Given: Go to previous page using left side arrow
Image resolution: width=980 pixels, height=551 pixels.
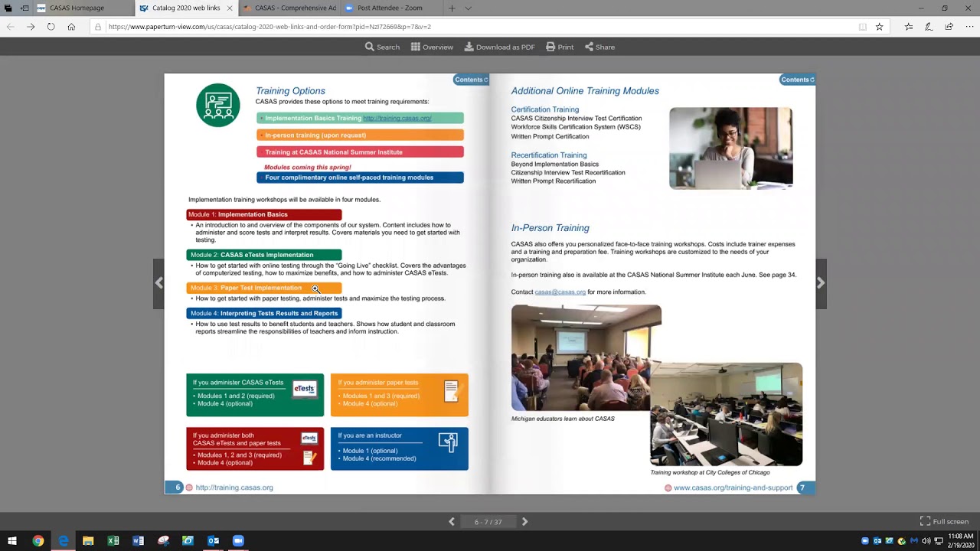Looking at the screenshot, I should (x=158, y=283).
